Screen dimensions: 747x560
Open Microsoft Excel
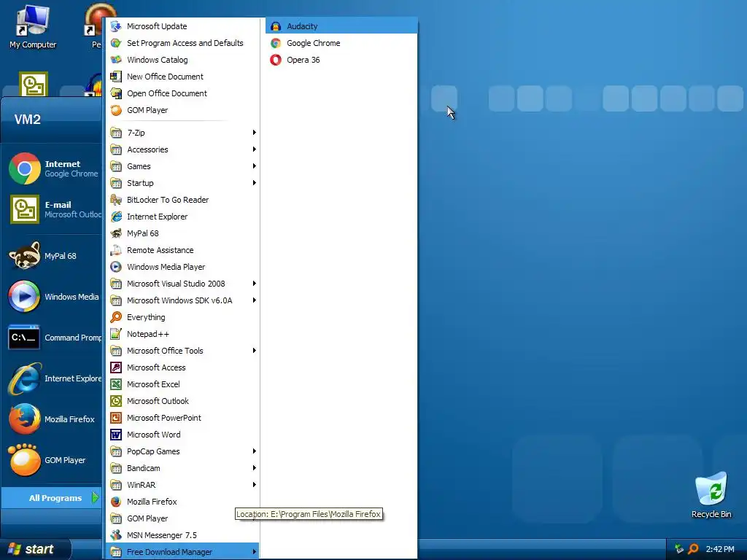tap(183, 384)
